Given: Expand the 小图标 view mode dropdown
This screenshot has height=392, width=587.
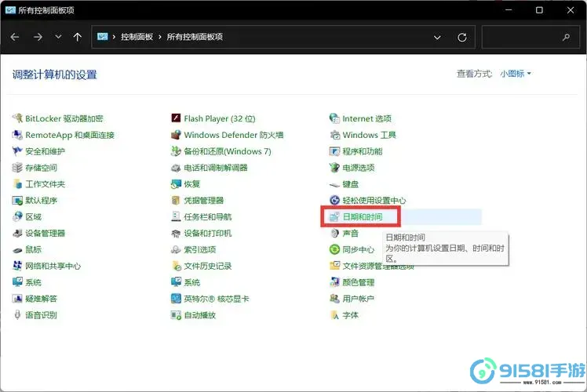Looking at the screenshot, I should 516,74.
